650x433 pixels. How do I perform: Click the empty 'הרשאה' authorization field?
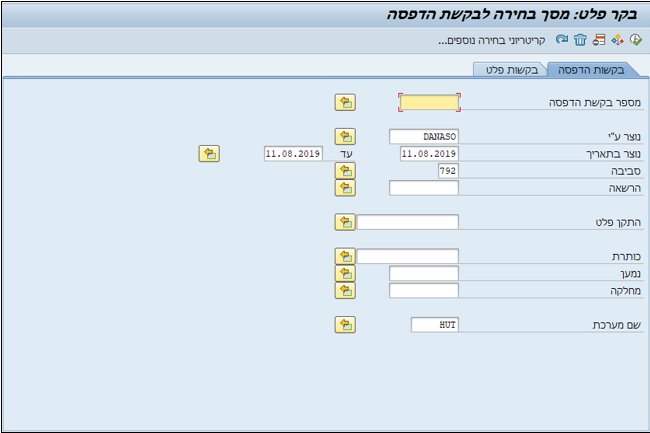tap(424, 188)
